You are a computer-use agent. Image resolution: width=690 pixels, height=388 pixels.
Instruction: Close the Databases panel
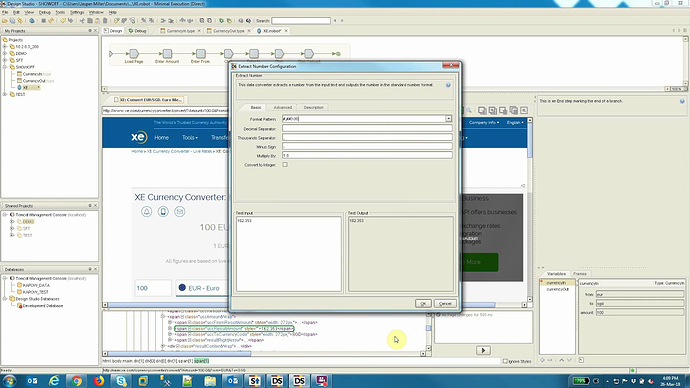click(x=95, y=269)
